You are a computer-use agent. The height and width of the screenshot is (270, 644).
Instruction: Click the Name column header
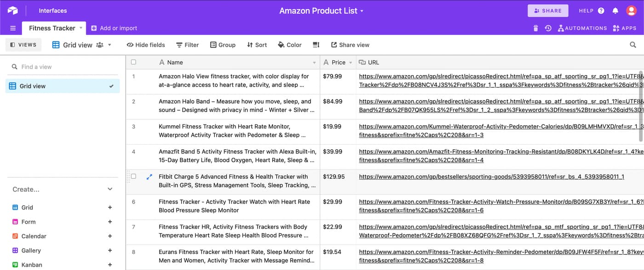[x=238, y=62]
